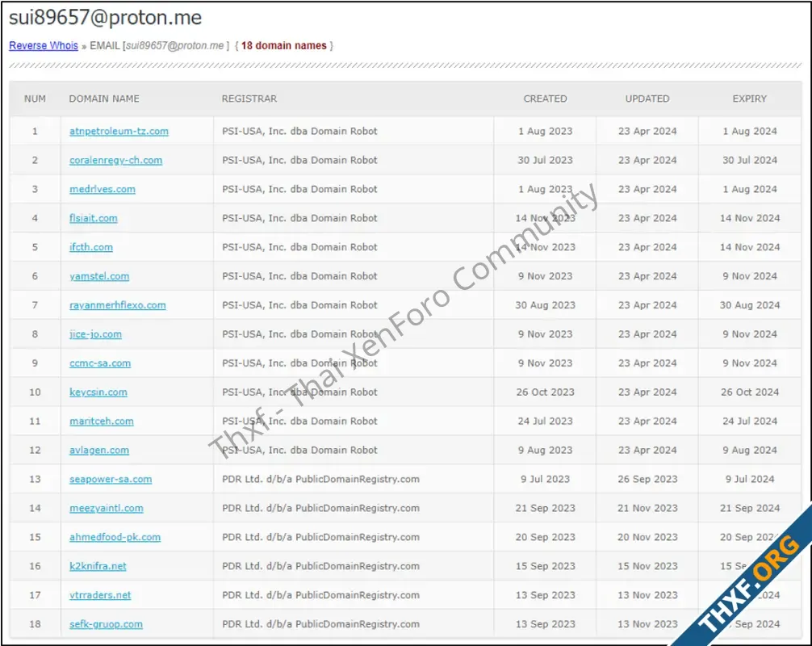
Task: Open jice-jo.com domain link
Action: pyautogui.click(x=96, y=334)
